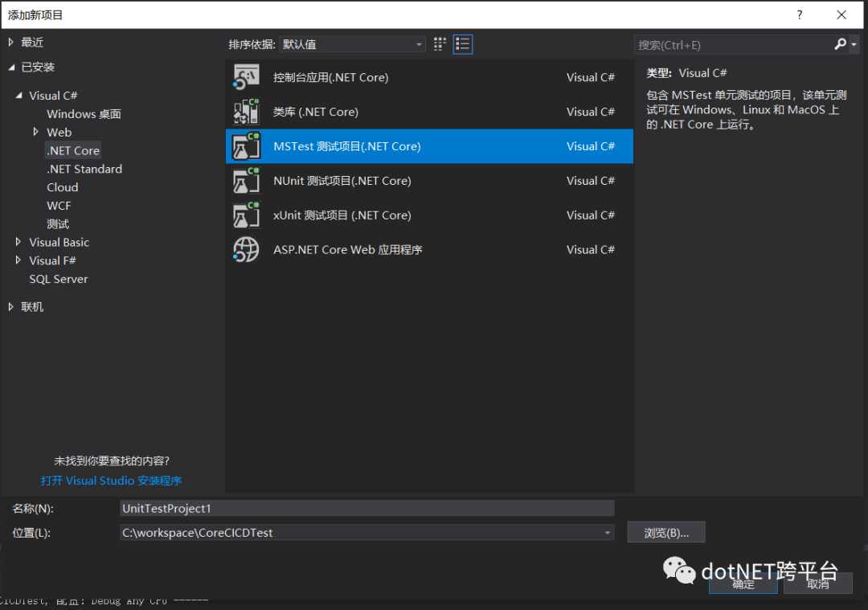
Task: Collapse the Visual C# tree node
Action: tap(18, 95)
